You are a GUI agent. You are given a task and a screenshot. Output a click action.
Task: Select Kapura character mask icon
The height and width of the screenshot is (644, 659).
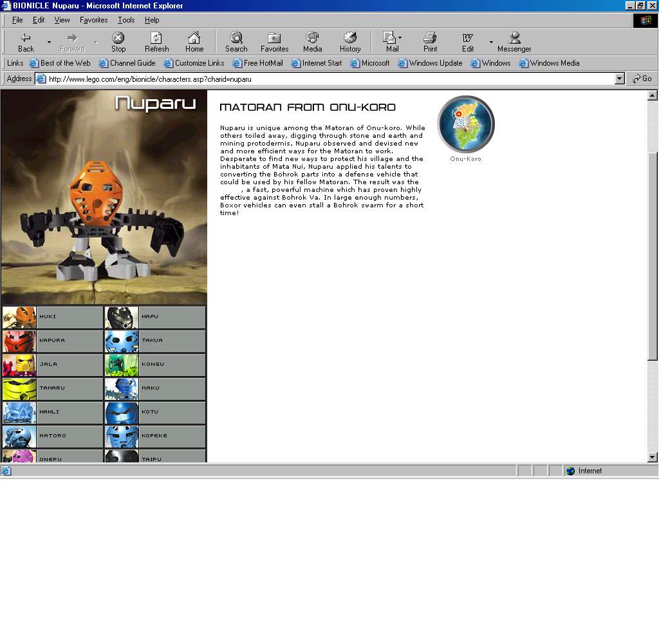(19, 341)
